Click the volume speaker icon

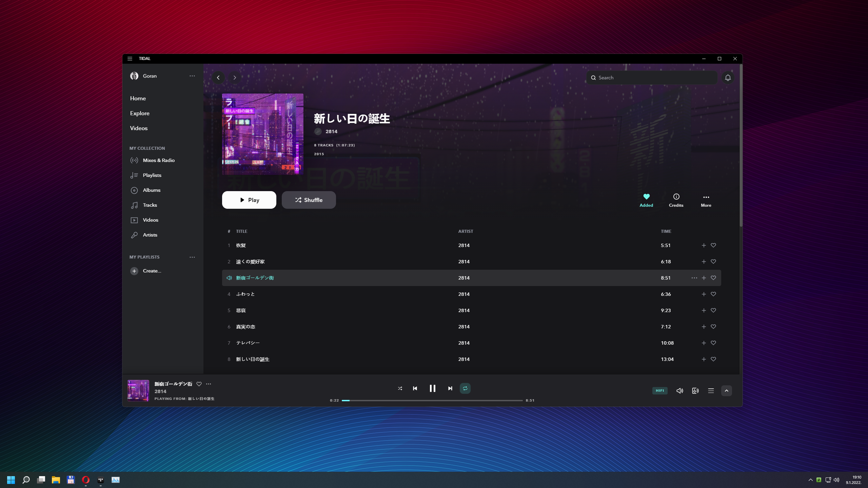tap(680, 391)
